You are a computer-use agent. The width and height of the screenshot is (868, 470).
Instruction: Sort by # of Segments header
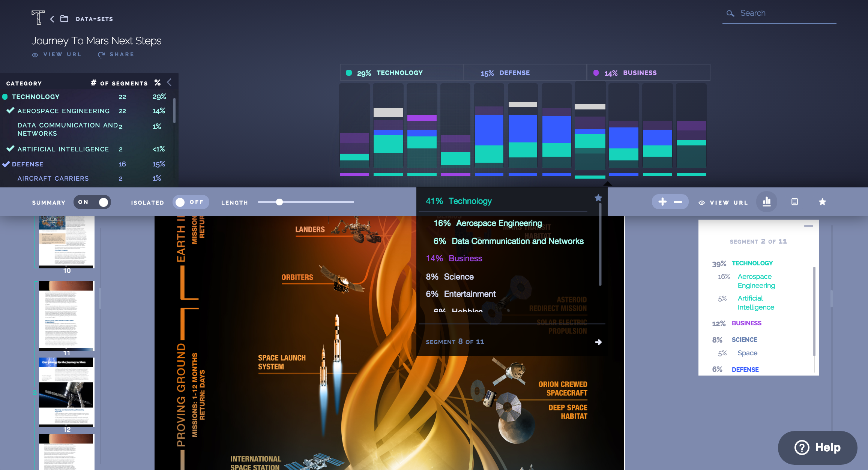(x=119, y=83)
